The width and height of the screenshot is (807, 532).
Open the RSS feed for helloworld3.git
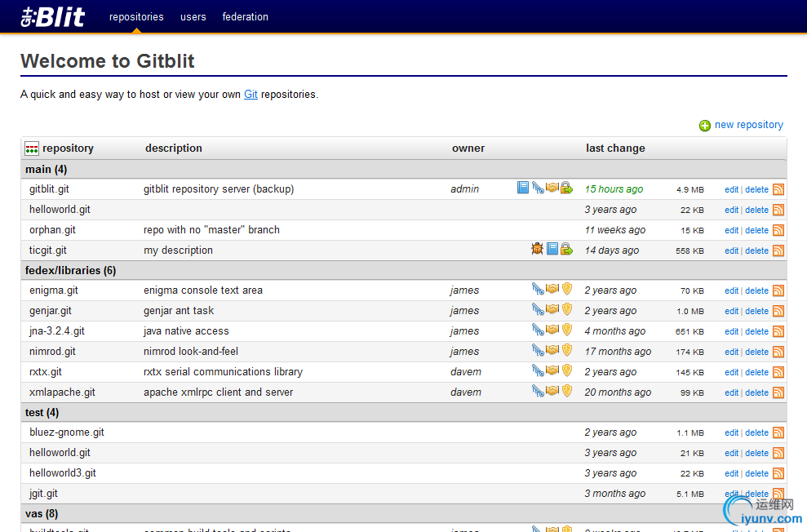(778, 473)
